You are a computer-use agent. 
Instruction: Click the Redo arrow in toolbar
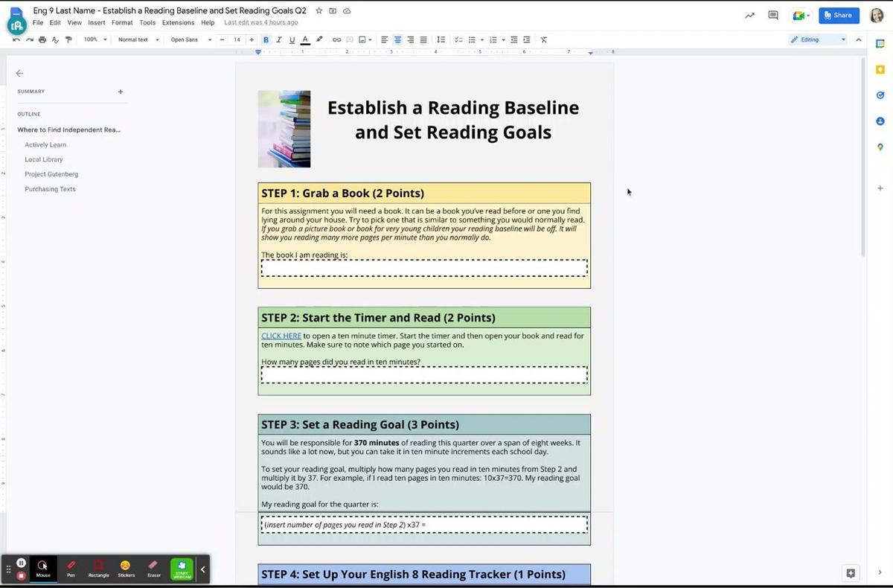[x=29, y=39]
